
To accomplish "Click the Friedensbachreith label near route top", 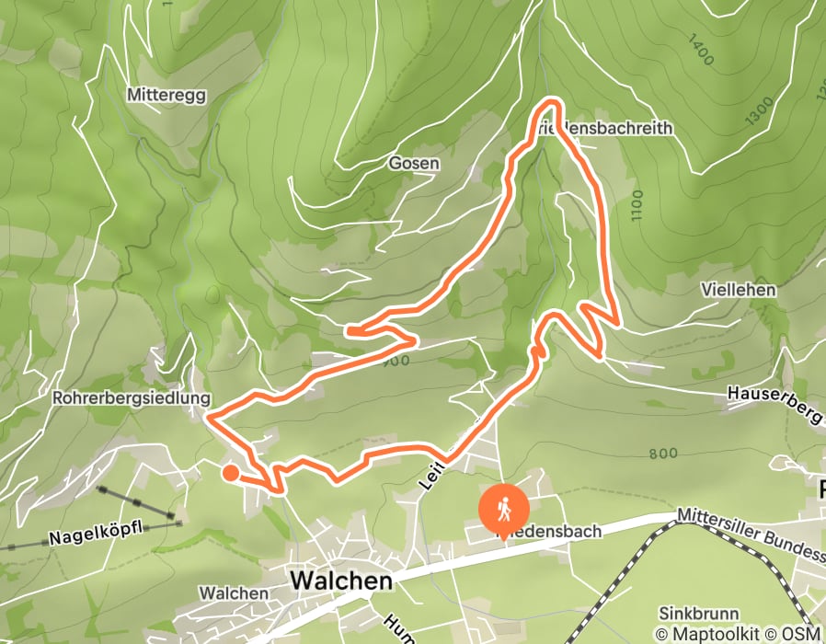I will tap(602, 128).
